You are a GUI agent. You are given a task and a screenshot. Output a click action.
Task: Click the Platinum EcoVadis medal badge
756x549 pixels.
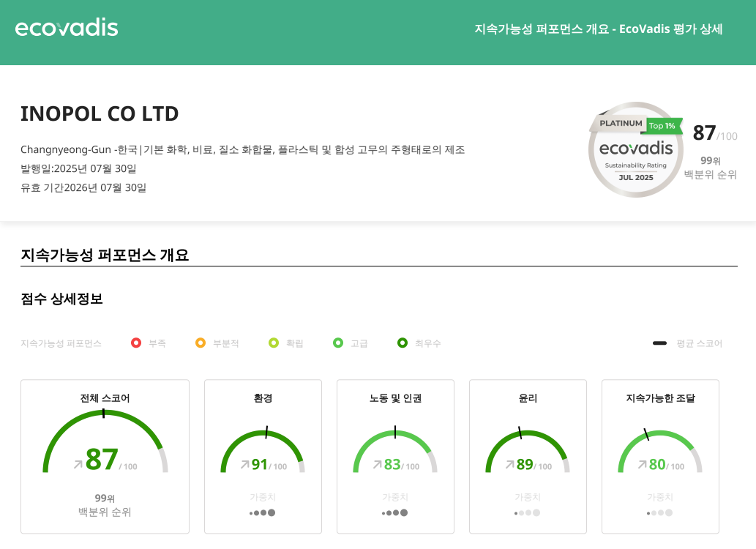point(636,149)
